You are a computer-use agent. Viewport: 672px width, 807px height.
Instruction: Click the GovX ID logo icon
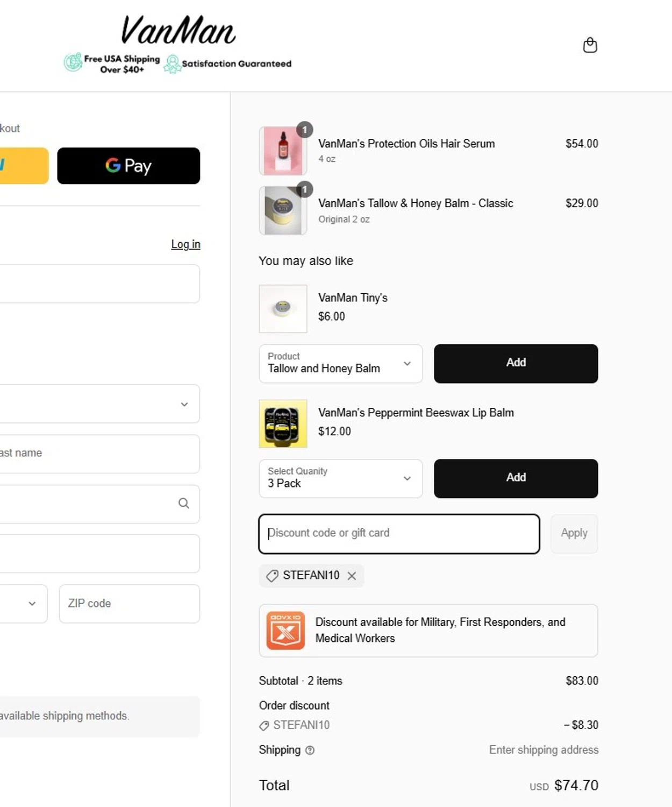[x=285, y=631]
